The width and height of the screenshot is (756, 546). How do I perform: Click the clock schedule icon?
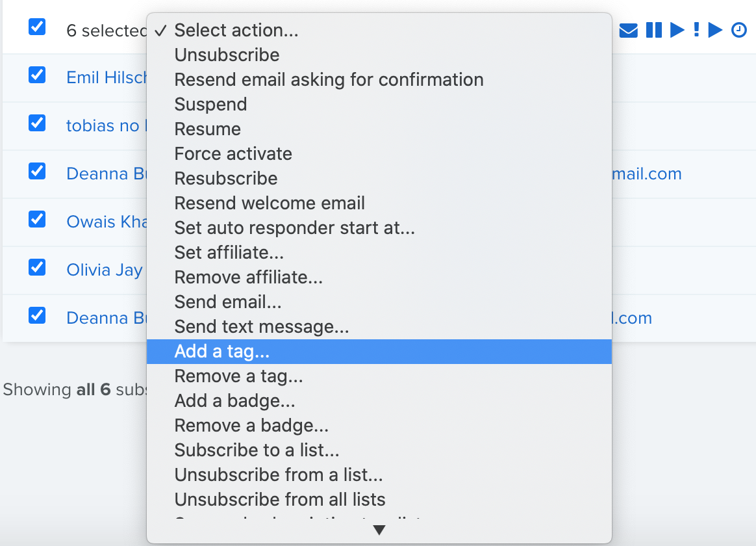[x=738, y=30]
